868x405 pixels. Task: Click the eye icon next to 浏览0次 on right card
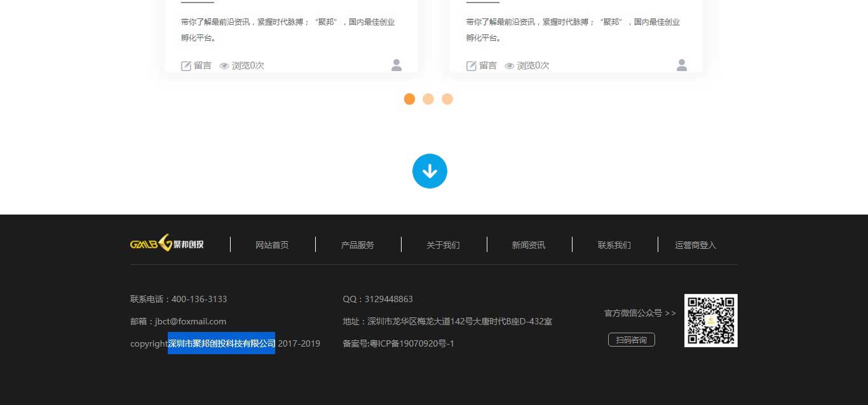(510, 65)
